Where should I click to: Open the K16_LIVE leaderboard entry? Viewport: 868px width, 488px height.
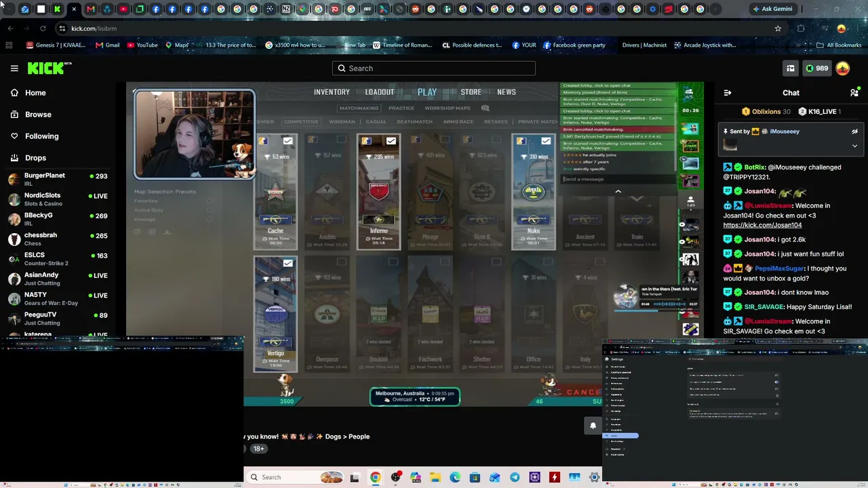(x=820, y=112)
